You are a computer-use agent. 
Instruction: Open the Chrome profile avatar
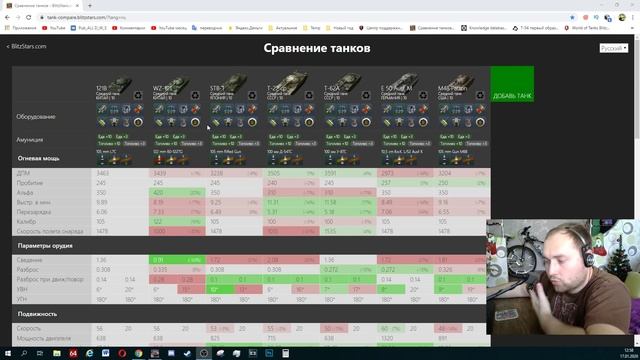622,18
